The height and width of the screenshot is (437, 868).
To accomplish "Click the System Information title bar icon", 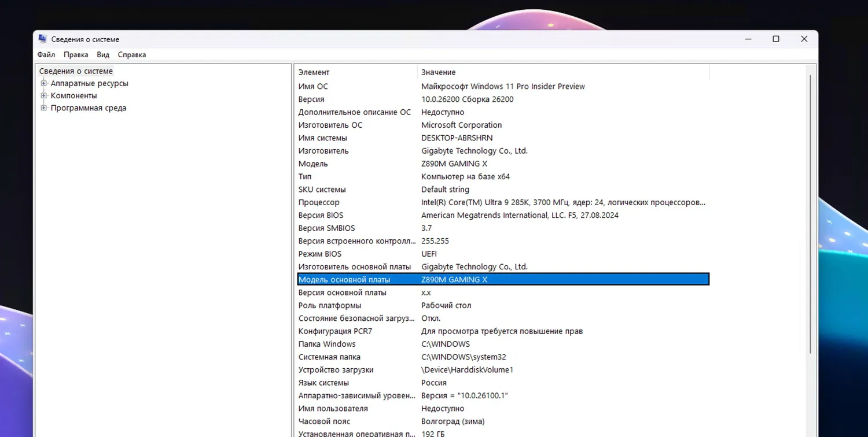I will click(43, 39).
